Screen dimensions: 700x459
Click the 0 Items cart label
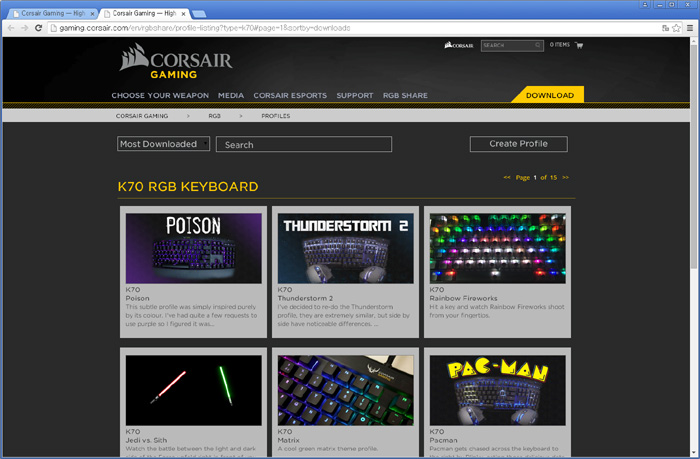tap(560, 45)
